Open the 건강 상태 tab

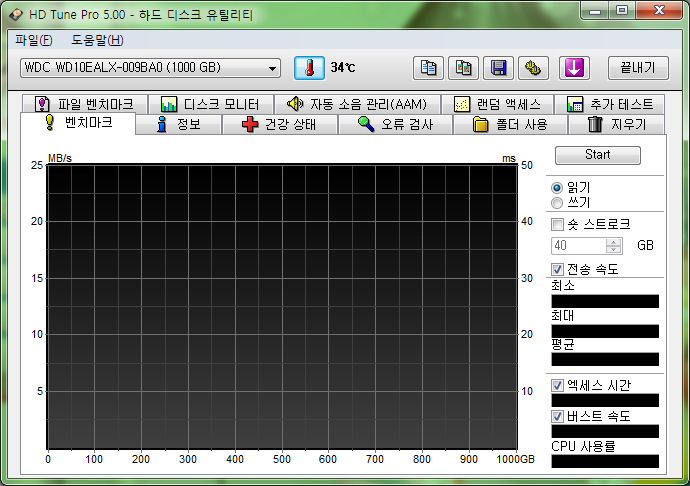tap(280, 125)
